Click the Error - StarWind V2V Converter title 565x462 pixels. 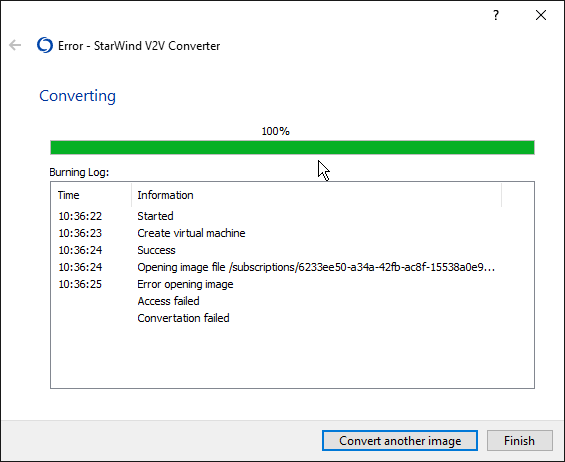(139, 46)
